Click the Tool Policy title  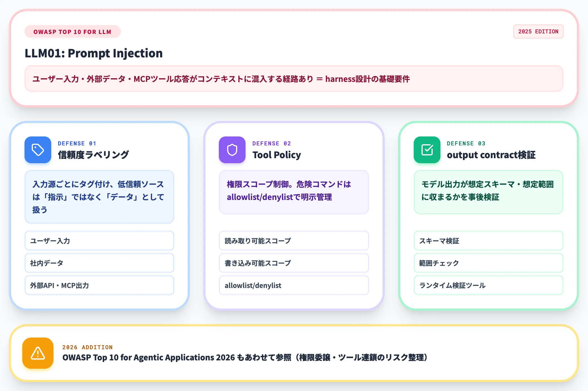(276, 155)
